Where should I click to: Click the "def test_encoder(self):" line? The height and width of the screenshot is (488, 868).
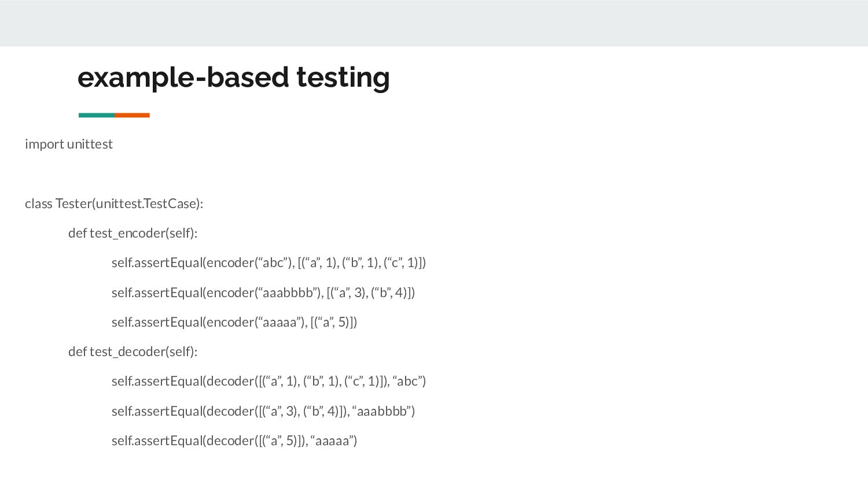pos(133,233)
